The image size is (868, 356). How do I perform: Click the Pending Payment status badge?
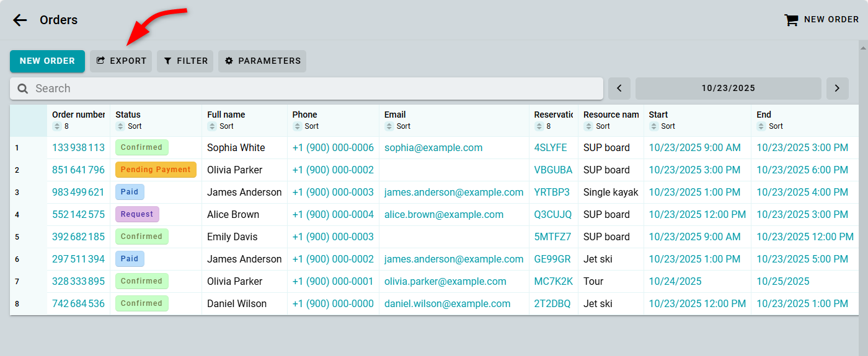point(156,170)
